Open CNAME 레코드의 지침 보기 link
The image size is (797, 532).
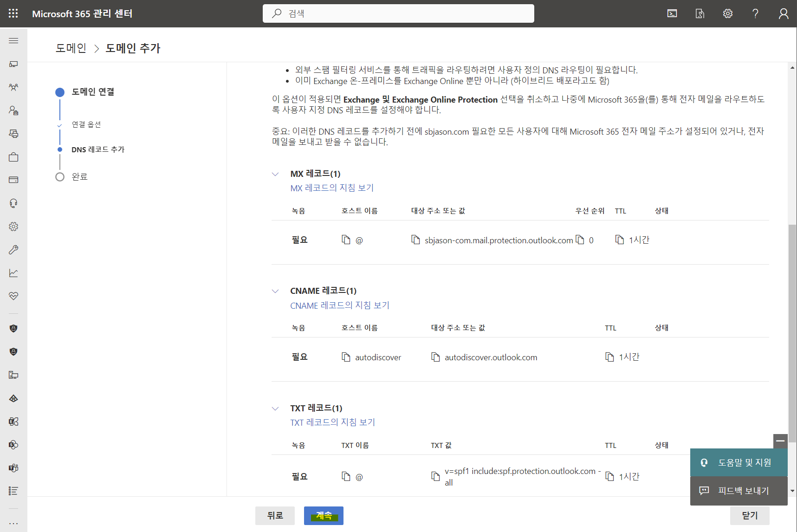340,305
